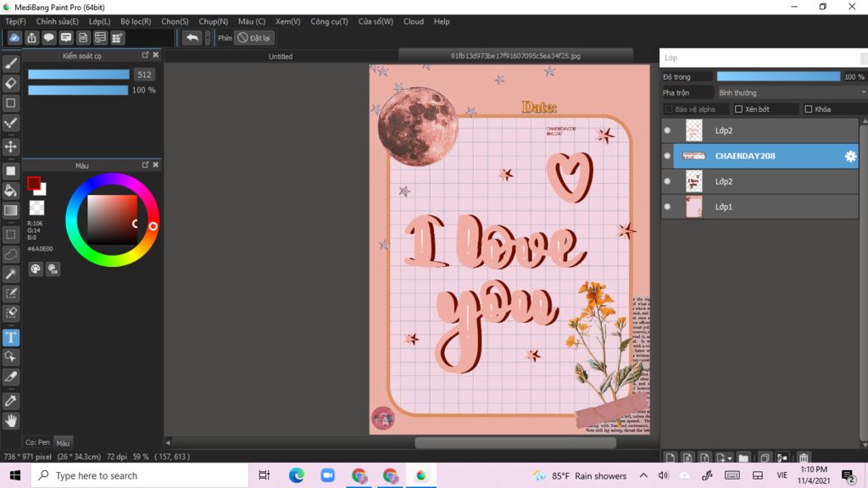868x488 pixels.
Task: Select the Select Eraser tool
Action: 10,313
